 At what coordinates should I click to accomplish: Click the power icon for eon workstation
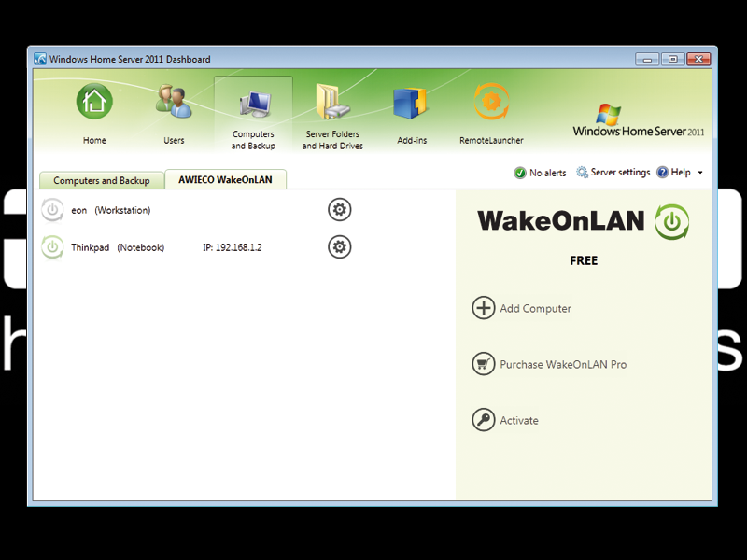click(x=52, y=210)
